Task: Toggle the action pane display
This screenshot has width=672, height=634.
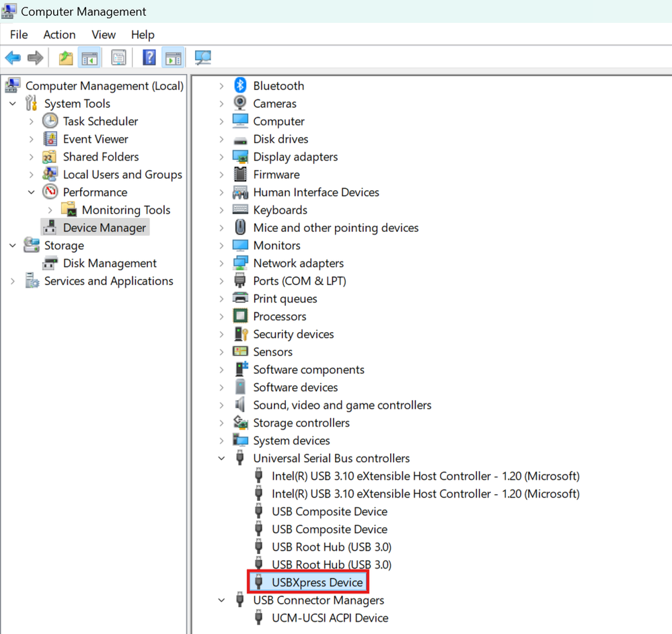Action: click(x=173, y=57)
